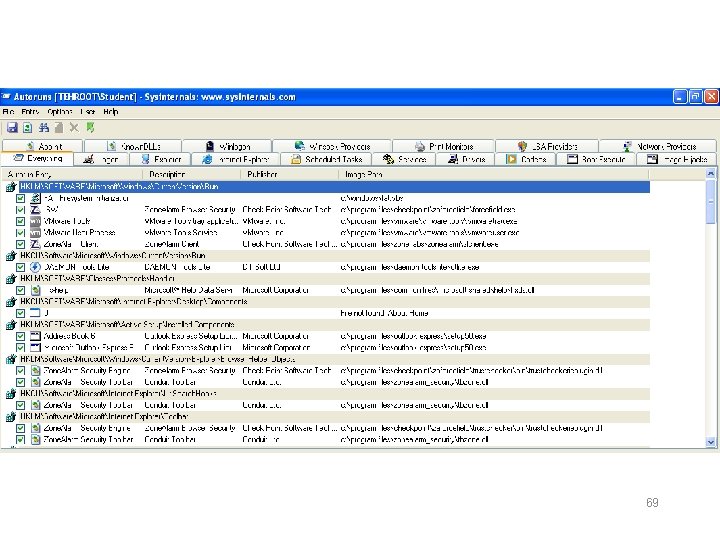Viewport: 720px width, 540px height.
Task: Click the Properties toolbar icon
Action: 59,128
